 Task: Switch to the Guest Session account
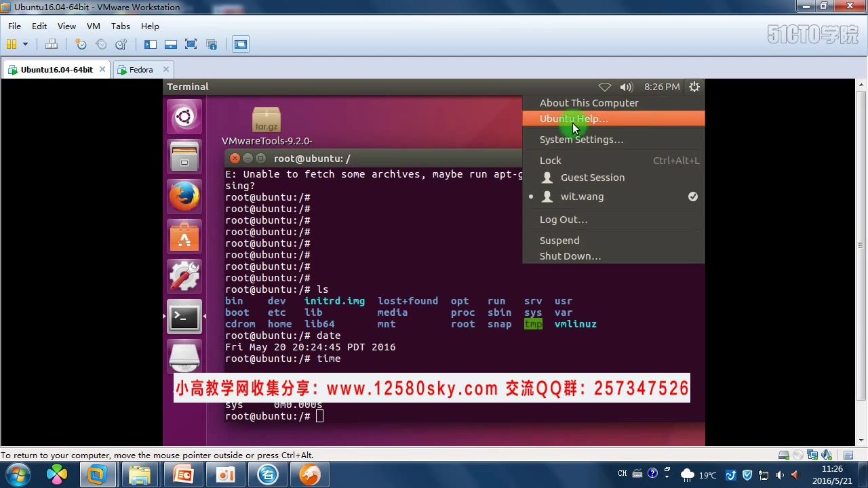[x=593, y=177]
